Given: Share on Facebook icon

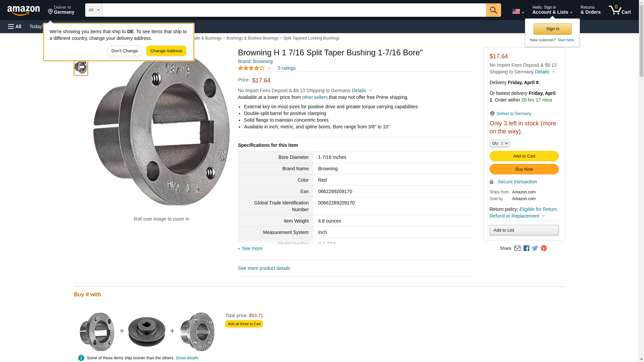Looking at the screenshot, I should 526,248.
